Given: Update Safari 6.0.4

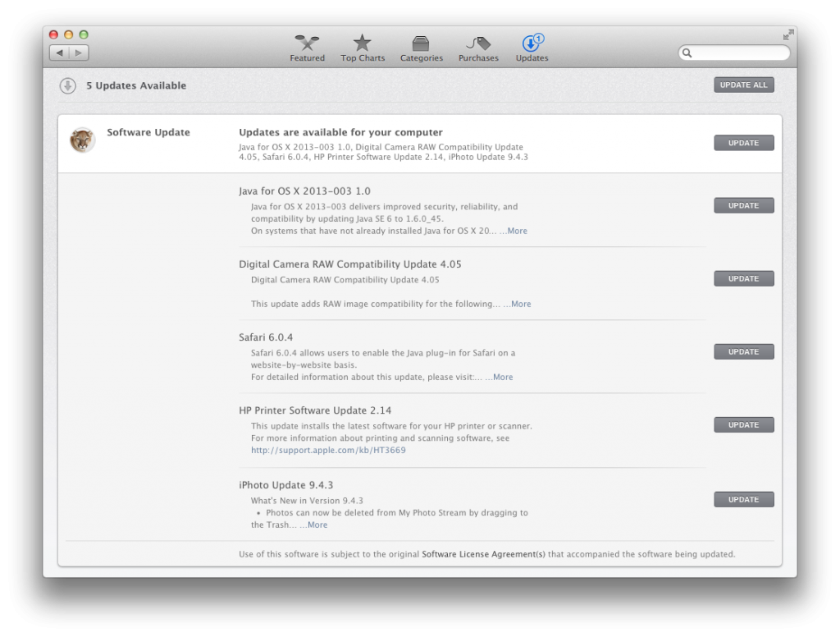Looking at the screenshot, I should (743, 351).
